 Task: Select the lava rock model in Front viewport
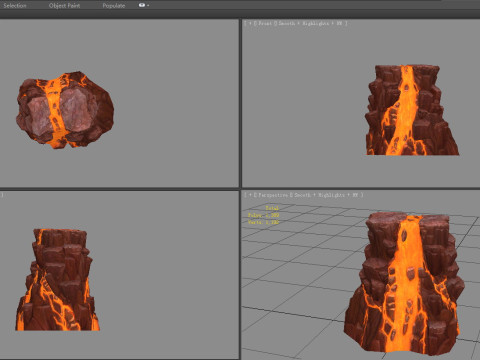412,110
